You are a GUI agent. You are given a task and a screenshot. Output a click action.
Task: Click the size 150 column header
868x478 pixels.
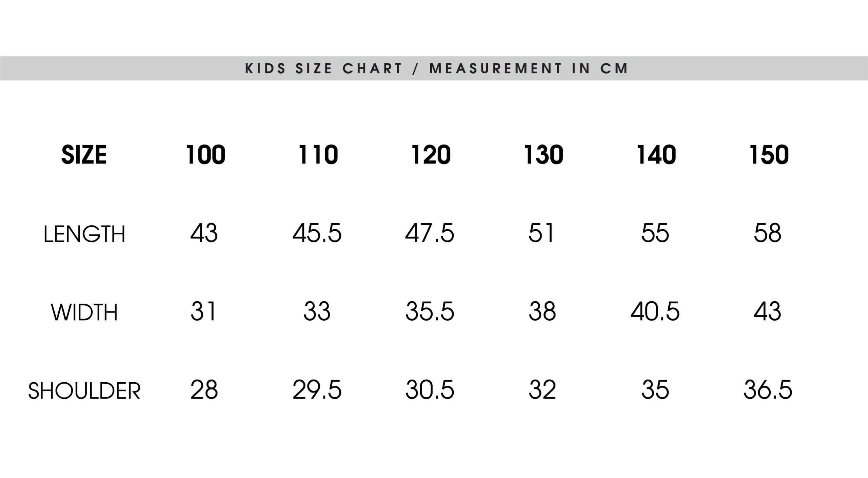(769, 155)
